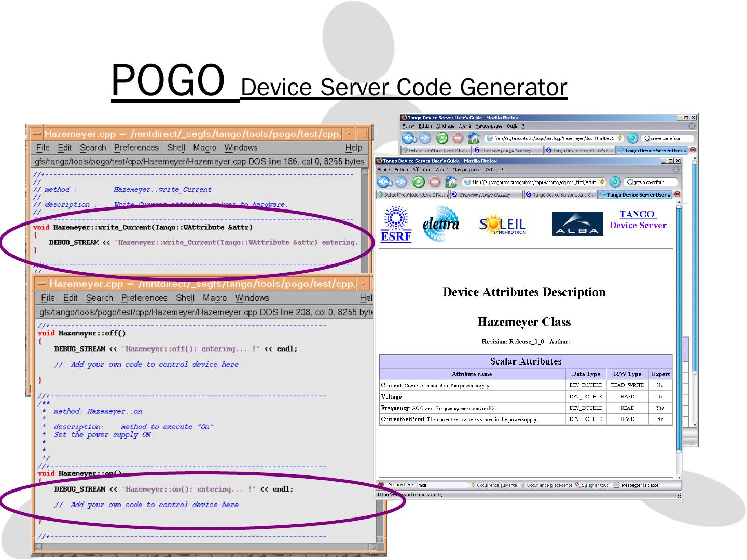Screen dimensions: 747x560
Task: Click Surligner tout in the find bar
Action: (x=591, y=485)
